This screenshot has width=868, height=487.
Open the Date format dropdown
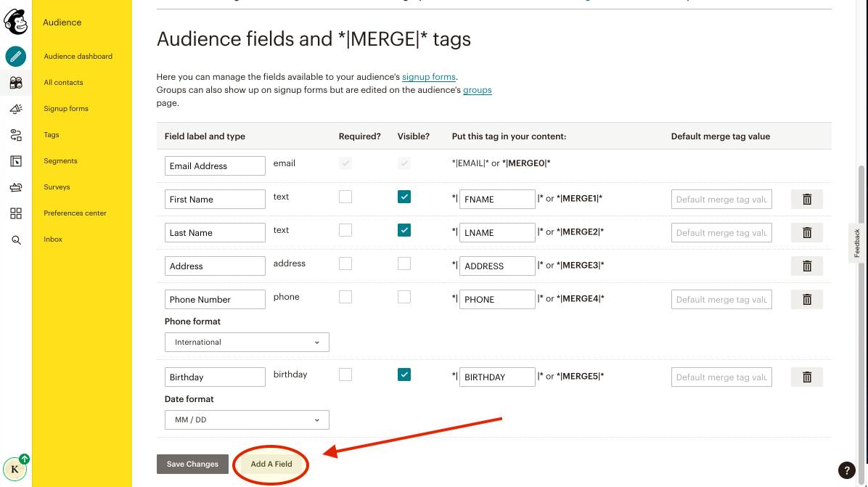point(247,420)
